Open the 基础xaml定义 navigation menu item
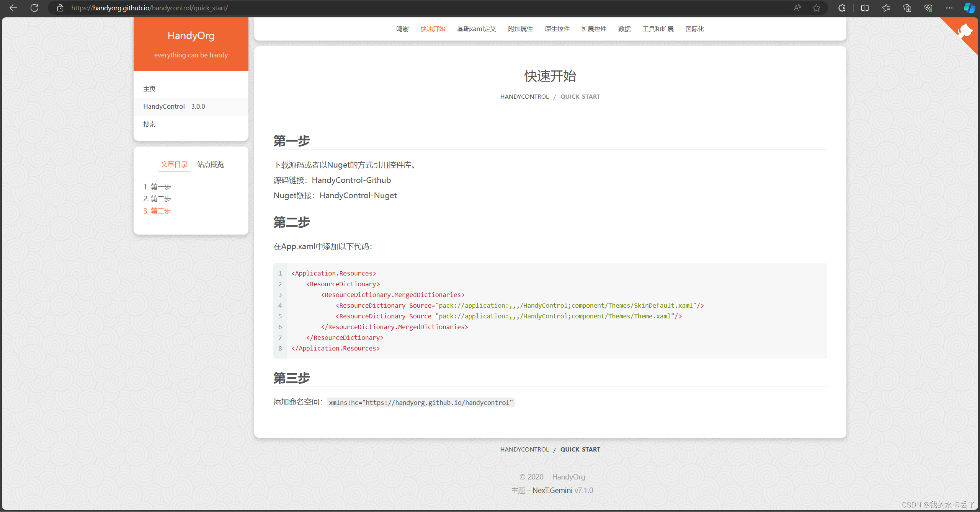 pyautogui.click(x=477, y=29)
